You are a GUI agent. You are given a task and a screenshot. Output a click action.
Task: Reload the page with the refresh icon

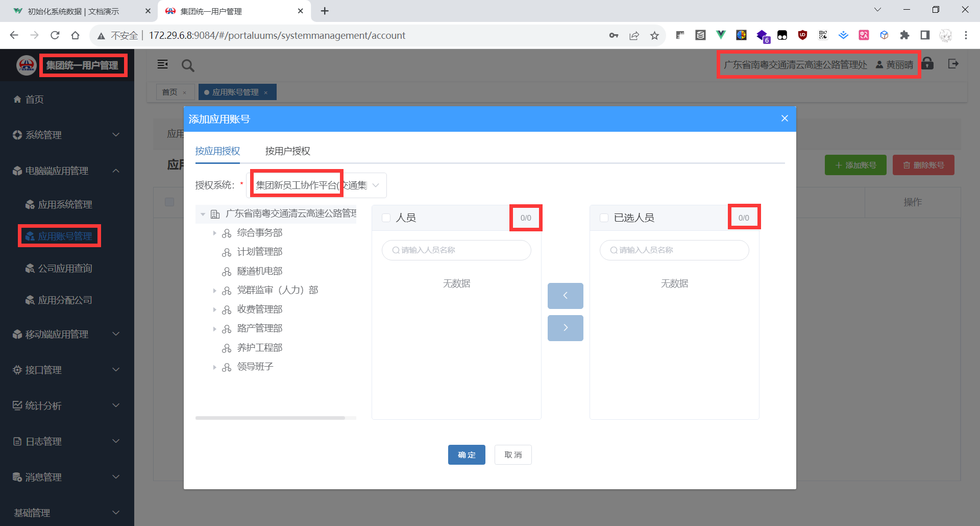(55, 35)
